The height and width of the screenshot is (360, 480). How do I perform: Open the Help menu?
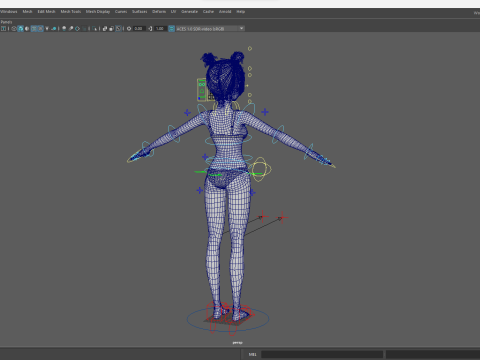click(x=241, y=12)
